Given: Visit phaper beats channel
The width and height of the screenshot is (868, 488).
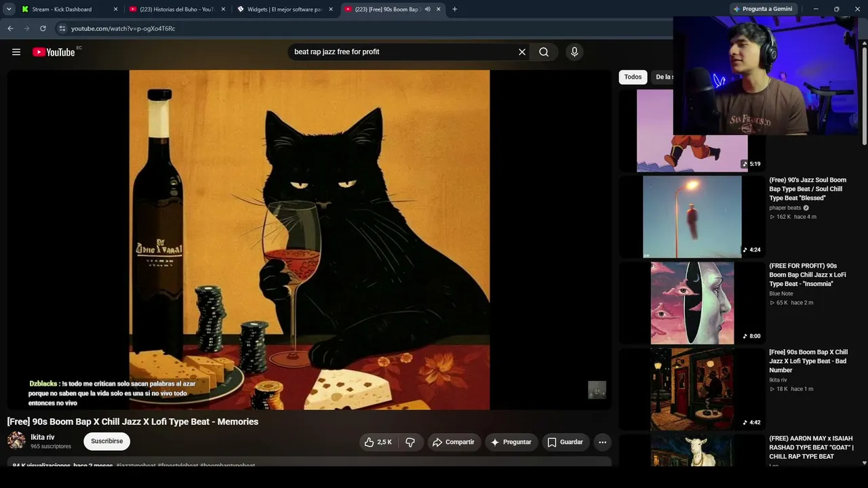Looking at the screenshot, I should click(x=785, y=208).
